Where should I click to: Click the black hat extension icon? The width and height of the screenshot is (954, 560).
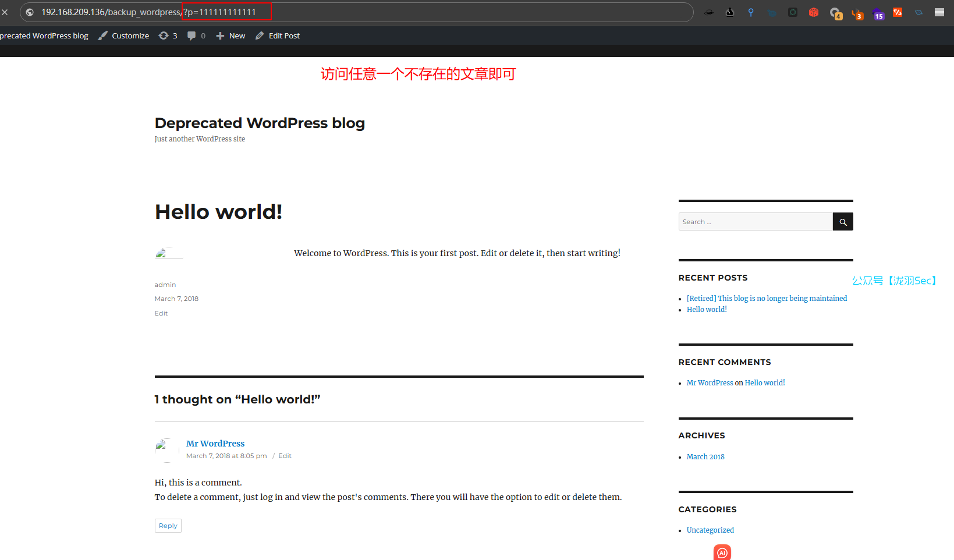708,12
